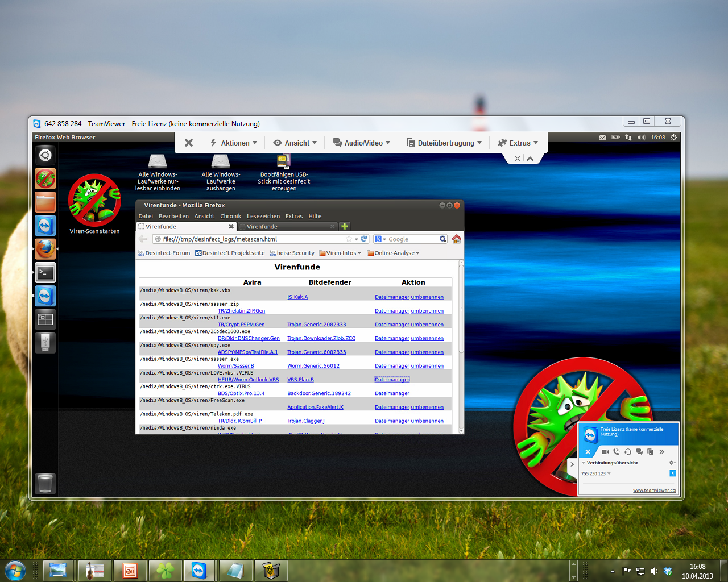This screenshot has height=582, width=728.
Task: Select 'Bootfähigen USB-Stick mit desinfec't erzeugen' icon
Action: point(284,173)
